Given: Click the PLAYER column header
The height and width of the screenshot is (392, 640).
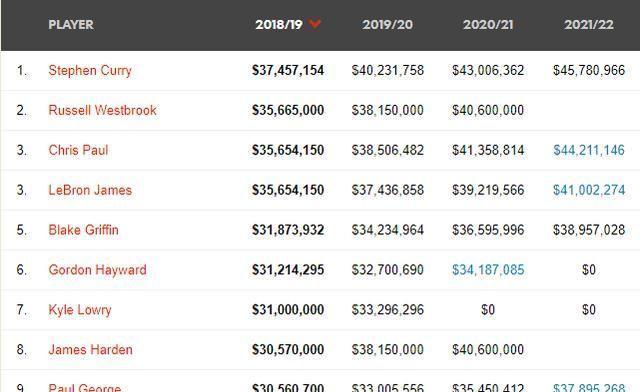Looking at the screenshot, I should coord(71,24).
